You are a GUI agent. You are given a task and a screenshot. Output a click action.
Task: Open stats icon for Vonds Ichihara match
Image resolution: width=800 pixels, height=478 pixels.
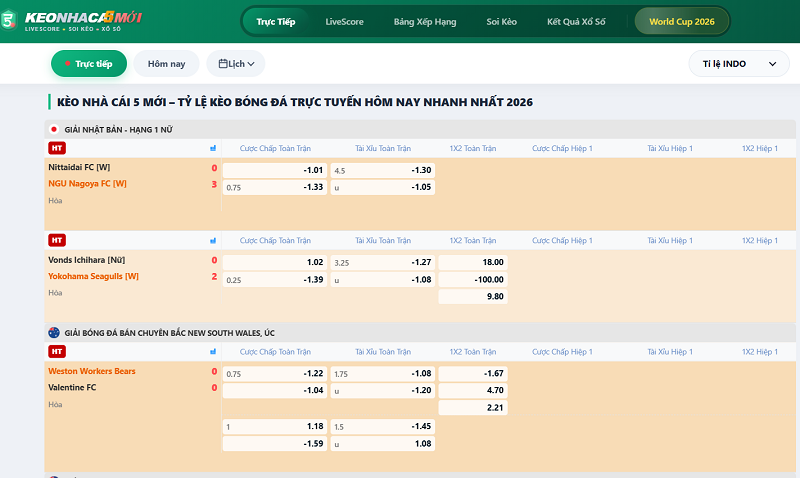213,241
